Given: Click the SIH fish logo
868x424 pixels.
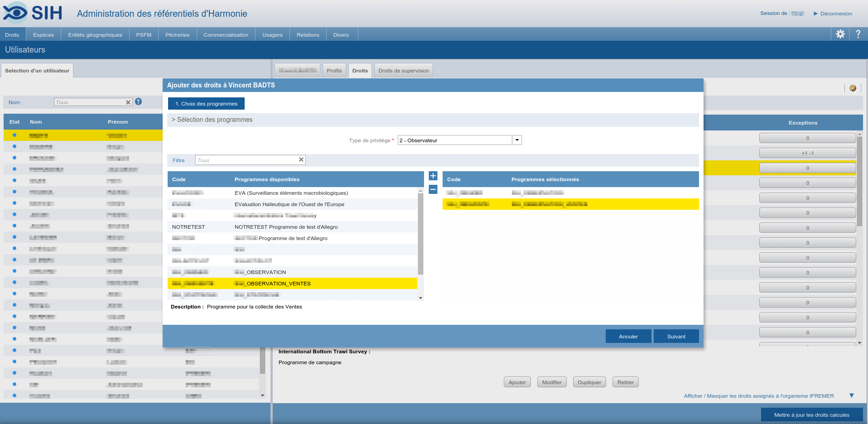Looking at the screenshot, I should point(16,13).
